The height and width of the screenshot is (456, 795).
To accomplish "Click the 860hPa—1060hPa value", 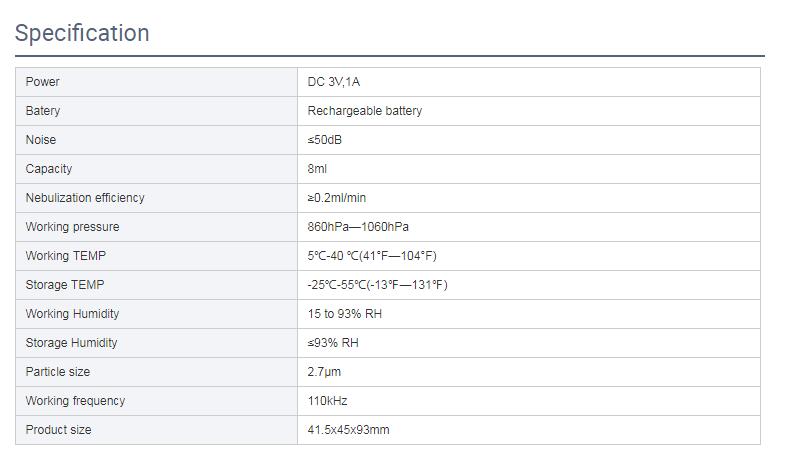I will [358, 227].
